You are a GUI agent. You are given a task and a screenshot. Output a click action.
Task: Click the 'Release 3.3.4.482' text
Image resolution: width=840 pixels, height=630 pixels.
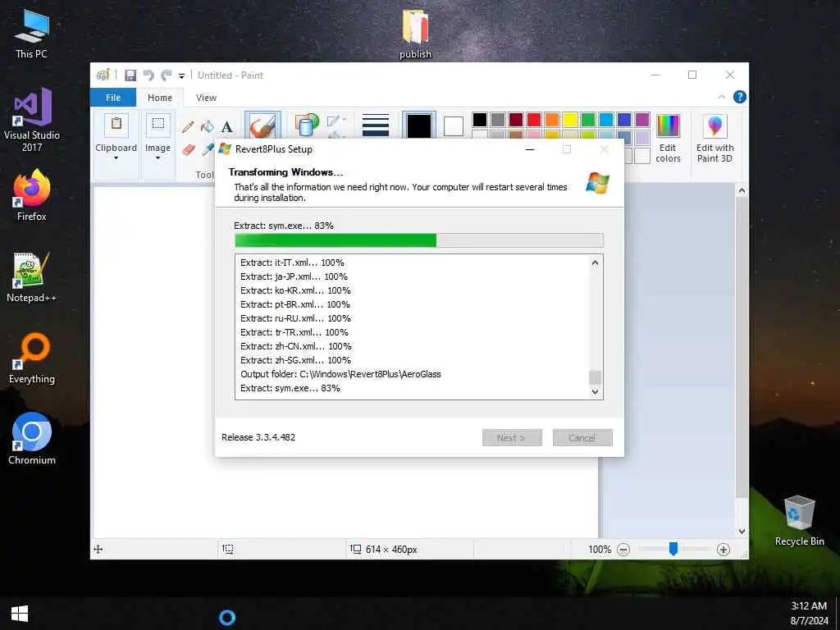coord(258,437)
